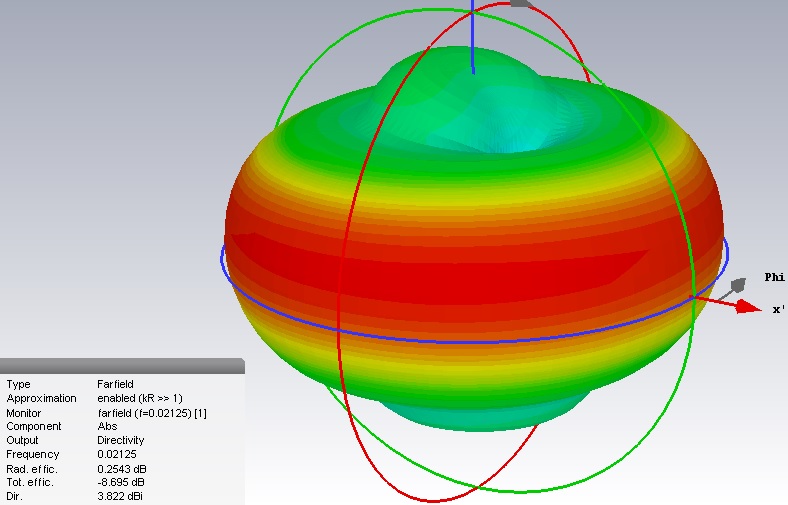Click the red x' axis arrowhead

[749, 307]
